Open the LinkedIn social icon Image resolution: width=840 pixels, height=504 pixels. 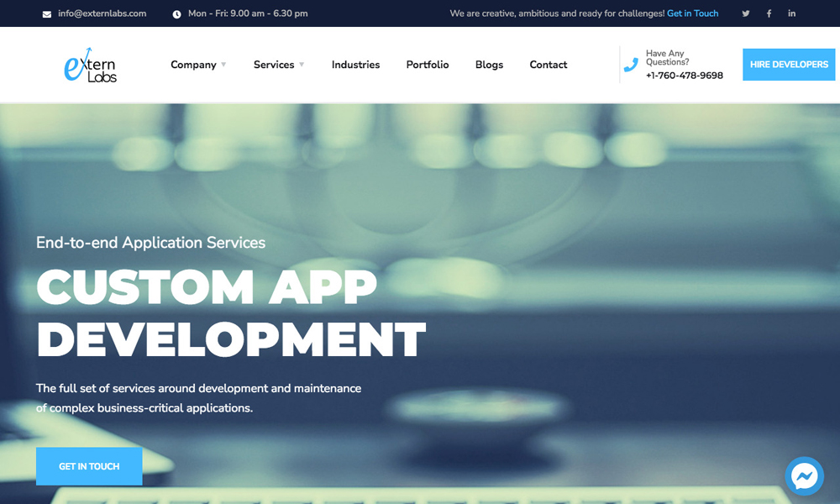coord(791,13)
